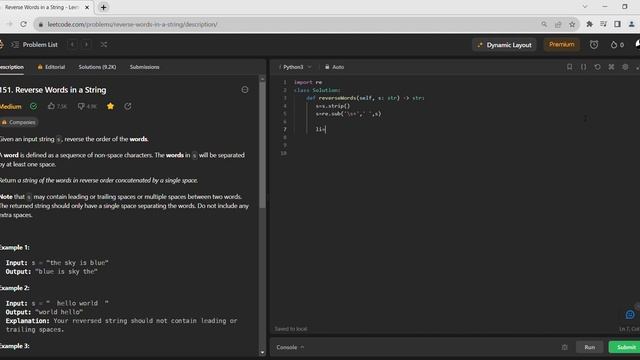
Task: Go to the next problem arrow
Action: [86, 44]
